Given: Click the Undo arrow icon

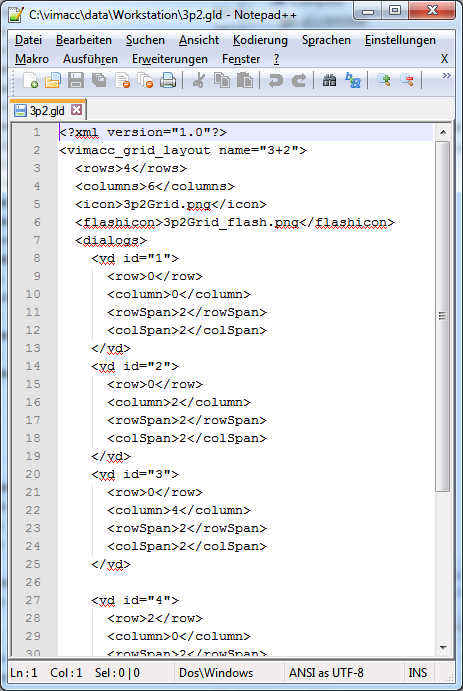Looking at the screenshot, I should [276, 81].
